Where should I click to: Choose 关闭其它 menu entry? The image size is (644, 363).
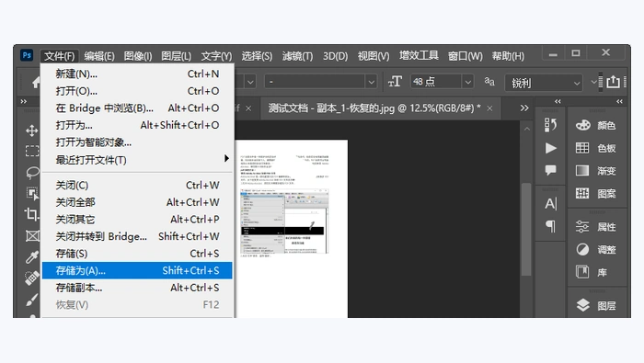coord(137,220)
